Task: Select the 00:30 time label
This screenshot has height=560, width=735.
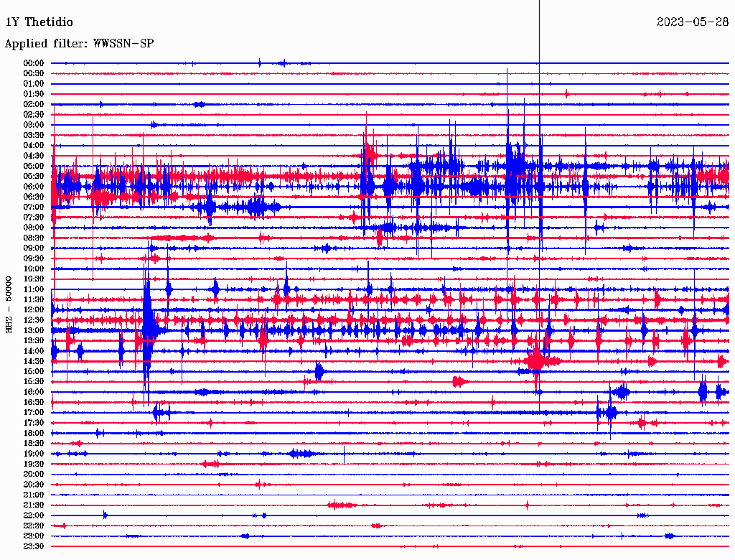Action: point(34,74)
